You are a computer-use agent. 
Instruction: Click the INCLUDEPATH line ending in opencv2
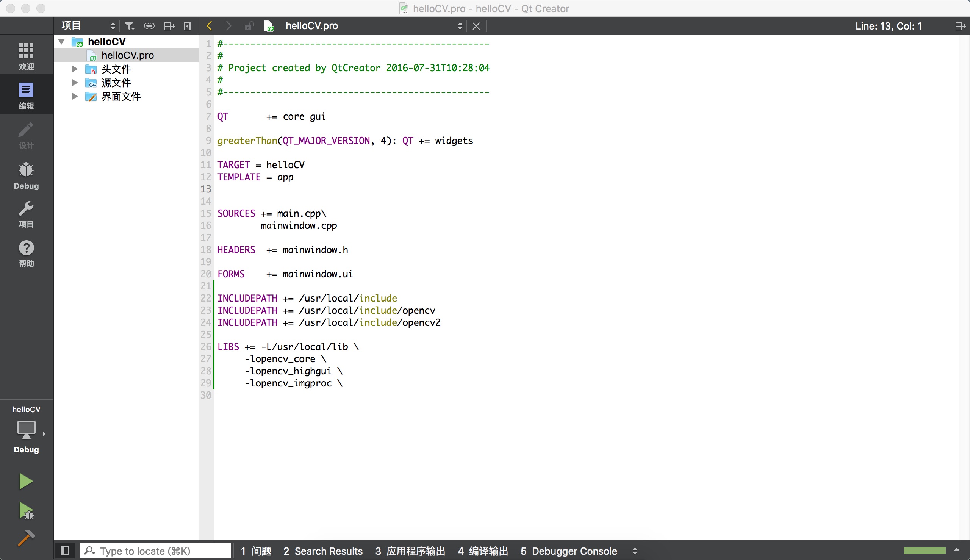point(329,323)
